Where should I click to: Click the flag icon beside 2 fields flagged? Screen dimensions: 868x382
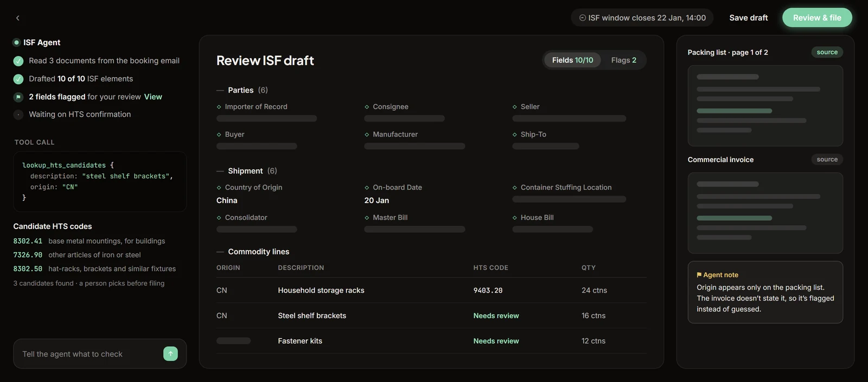(18, 97)
